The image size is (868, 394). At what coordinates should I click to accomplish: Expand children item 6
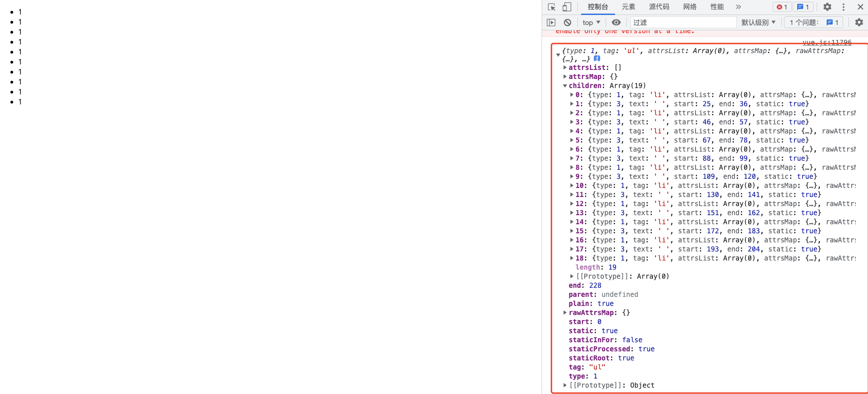(x=572, y=149)
